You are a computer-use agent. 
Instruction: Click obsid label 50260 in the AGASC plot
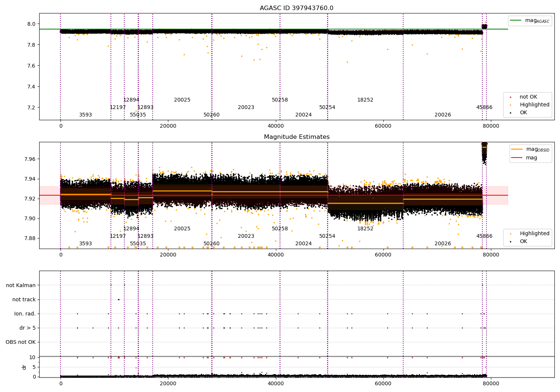pyautogui.click(x=212, y=115)
